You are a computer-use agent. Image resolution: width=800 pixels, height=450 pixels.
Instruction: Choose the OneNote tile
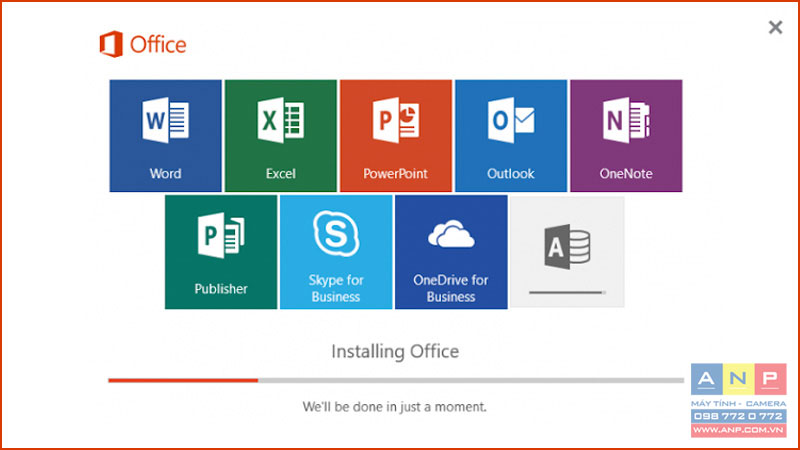tap(626, 136)
